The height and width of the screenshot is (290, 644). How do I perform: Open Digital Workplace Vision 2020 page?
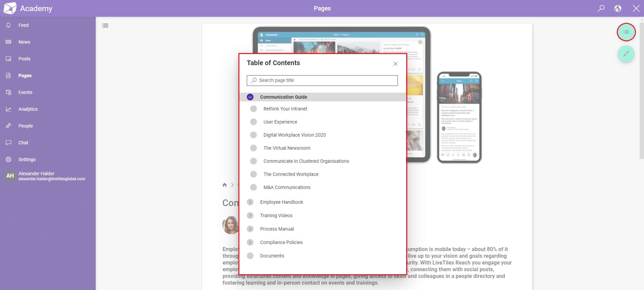294,135
